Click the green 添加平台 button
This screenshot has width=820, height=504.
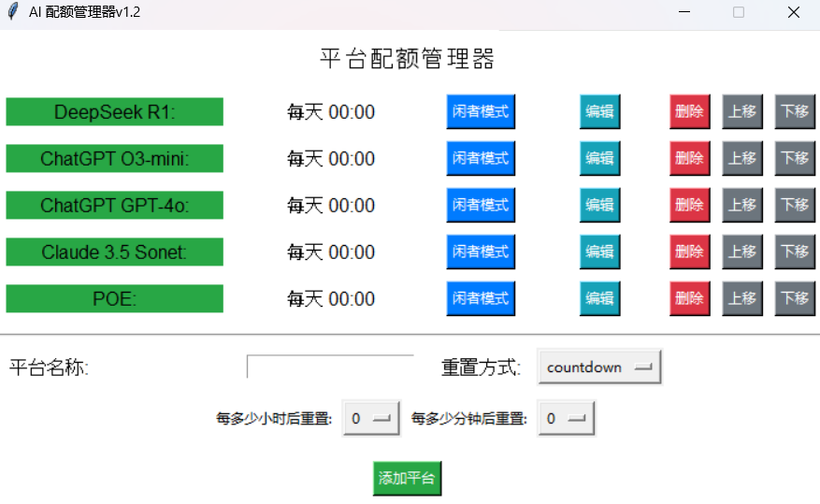point(407,478)
